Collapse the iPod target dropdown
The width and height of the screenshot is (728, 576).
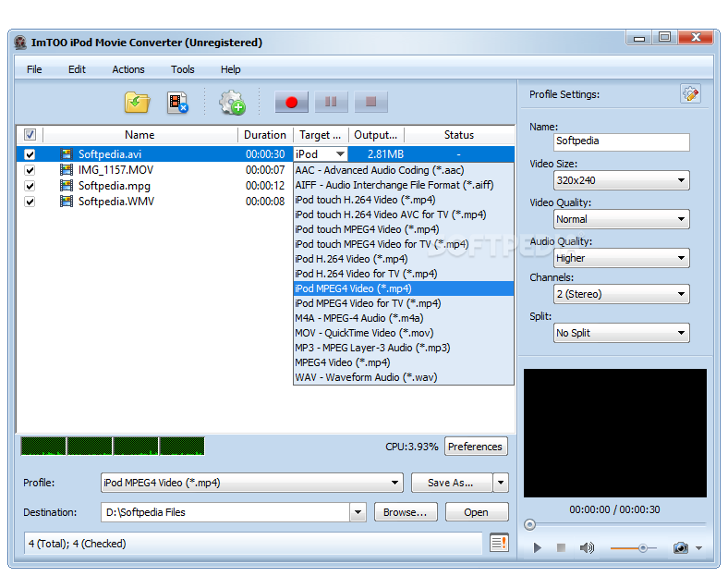click(x=340, y=154)
